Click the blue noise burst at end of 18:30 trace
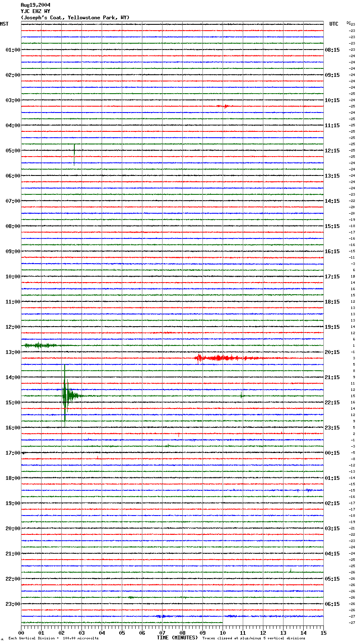 pos(310,490)
